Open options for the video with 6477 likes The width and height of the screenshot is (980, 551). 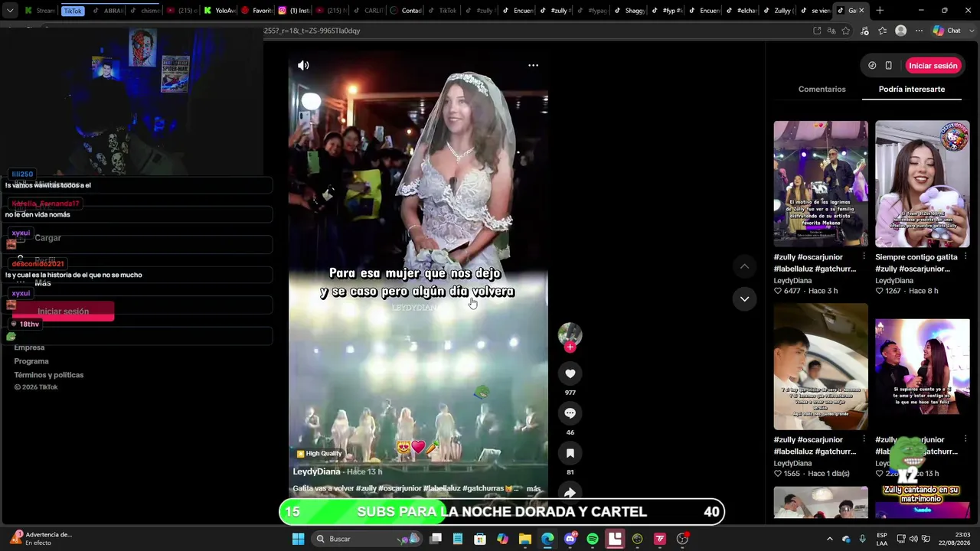point(864,256)
